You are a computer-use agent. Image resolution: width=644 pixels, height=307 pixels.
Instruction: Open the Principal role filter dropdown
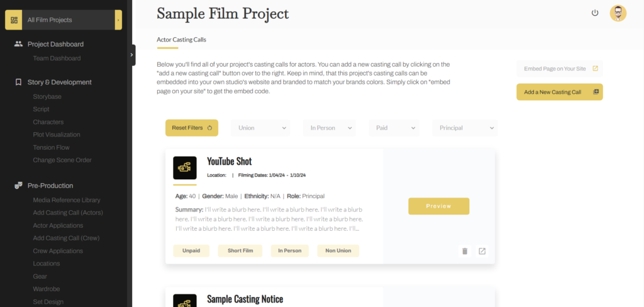click(465, 128)
